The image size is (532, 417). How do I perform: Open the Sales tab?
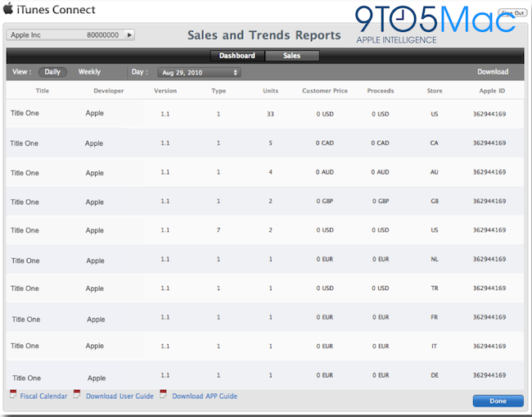[292, 56]
